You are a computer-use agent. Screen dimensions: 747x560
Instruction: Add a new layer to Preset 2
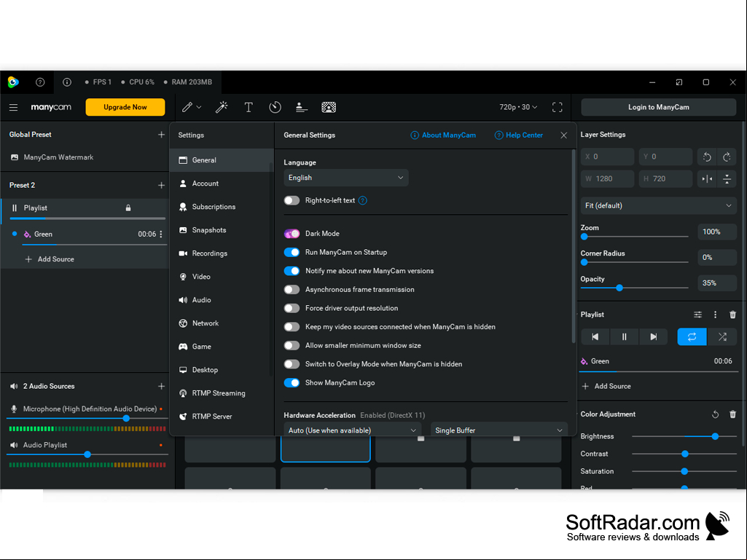click(x=162, y=185)
